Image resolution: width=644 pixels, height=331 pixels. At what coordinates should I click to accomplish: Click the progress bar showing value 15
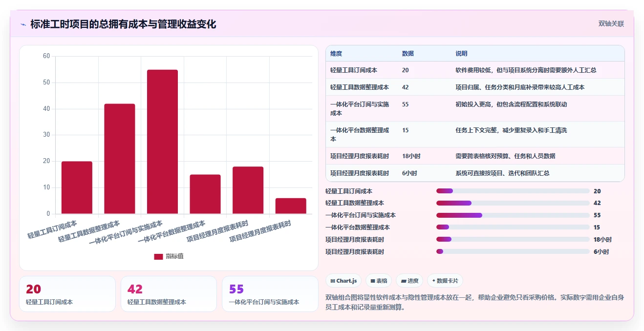pyautogui.click(x=513, y=228)
